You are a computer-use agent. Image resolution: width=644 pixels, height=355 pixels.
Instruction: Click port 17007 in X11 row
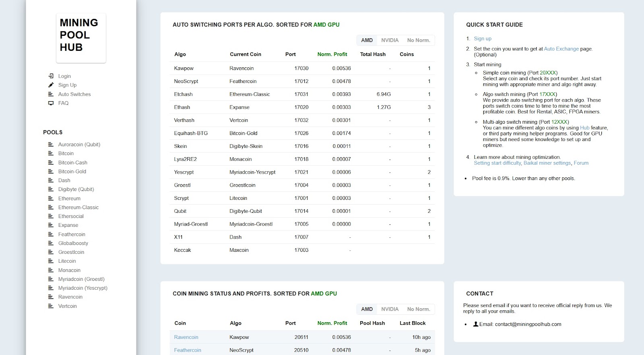coord(301,237)
